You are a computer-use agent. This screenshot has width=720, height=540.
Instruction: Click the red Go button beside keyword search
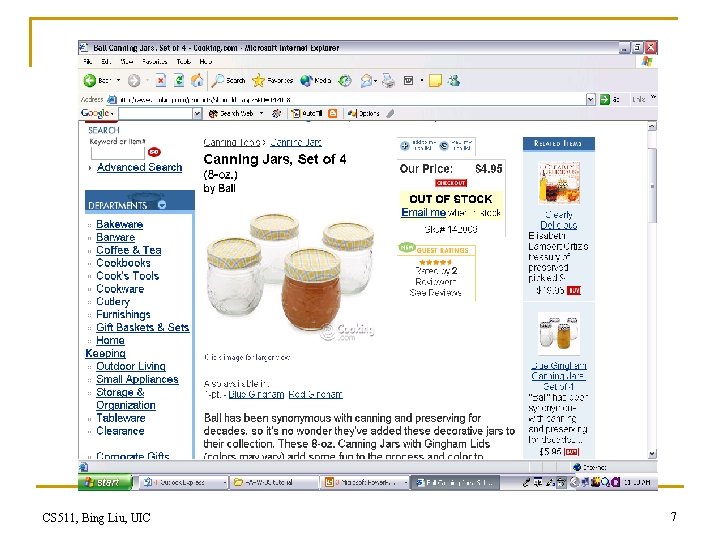(155, 152)
